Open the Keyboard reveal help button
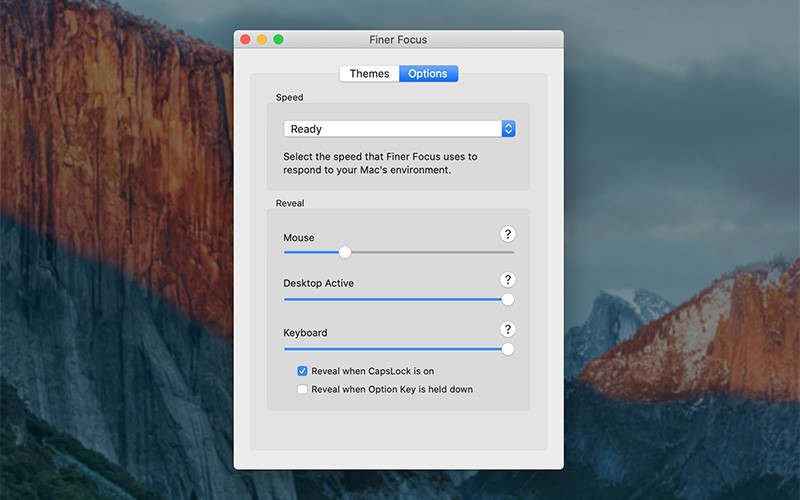 [507, 329]
